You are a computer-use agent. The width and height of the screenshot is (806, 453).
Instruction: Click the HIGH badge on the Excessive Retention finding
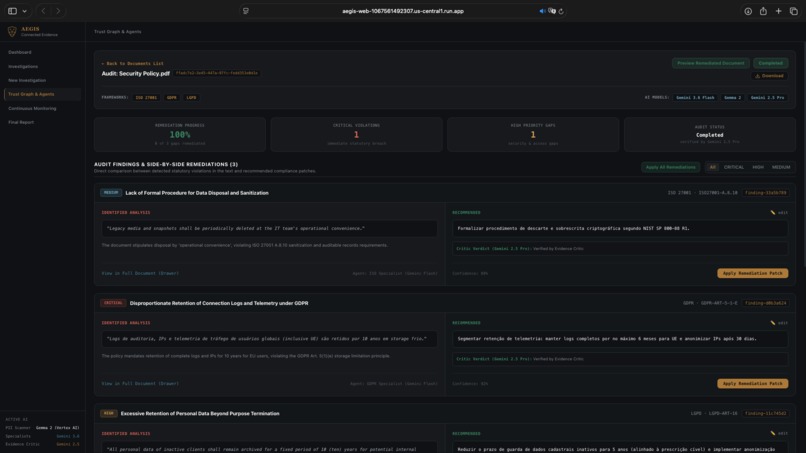(x=108, y=413)
